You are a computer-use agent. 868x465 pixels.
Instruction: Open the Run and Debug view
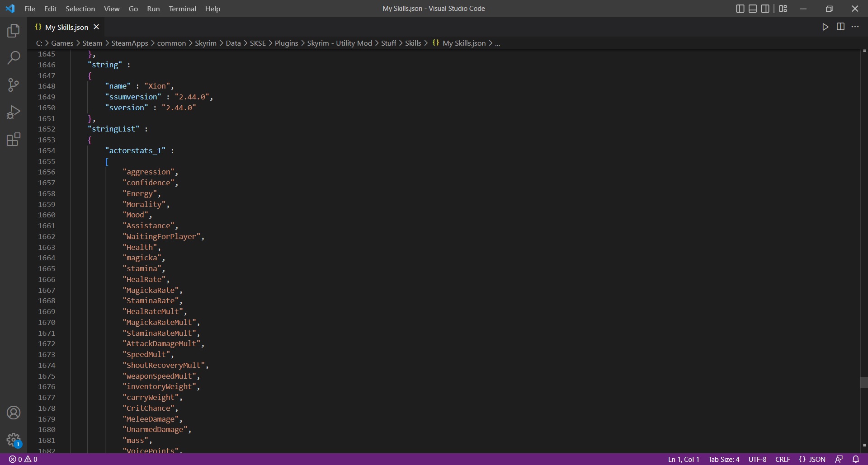14,112
